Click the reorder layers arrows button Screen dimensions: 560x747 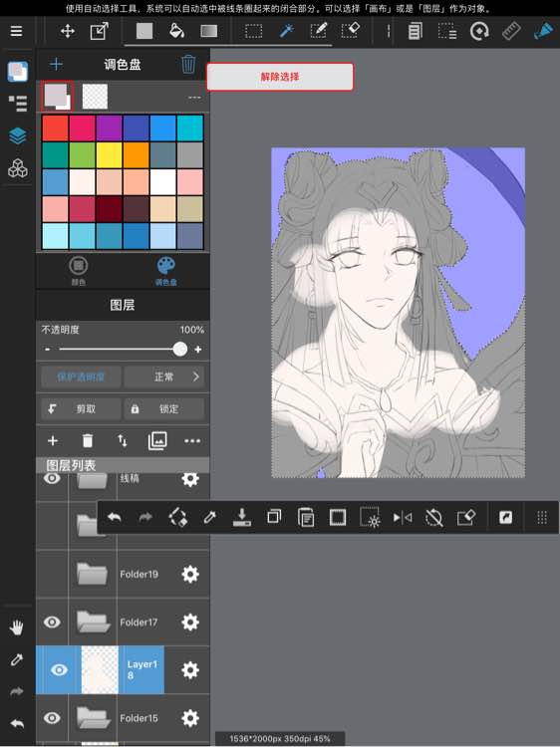[123, 441]
